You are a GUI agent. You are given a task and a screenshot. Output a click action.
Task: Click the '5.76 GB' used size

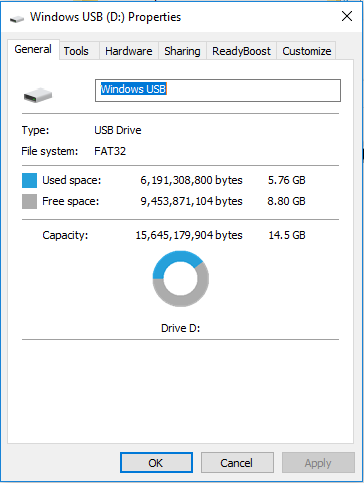pos(286,180)
